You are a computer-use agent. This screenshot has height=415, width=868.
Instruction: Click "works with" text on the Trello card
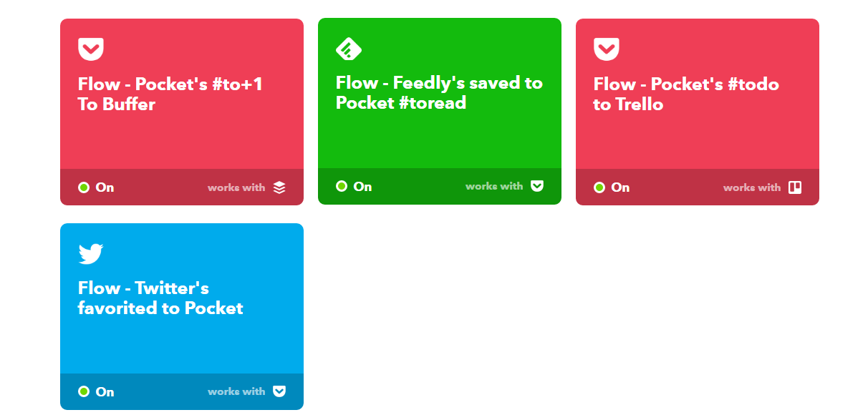(x=752, y=187)
